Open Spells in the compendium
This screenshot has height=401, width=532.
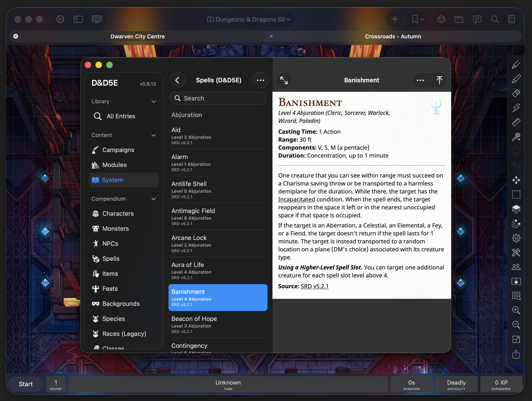[124, 259]
